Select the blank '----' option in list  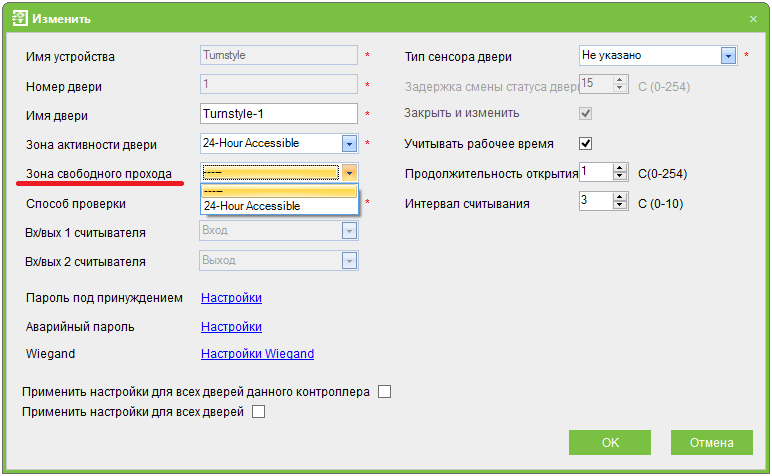click(x=279, y=191)
